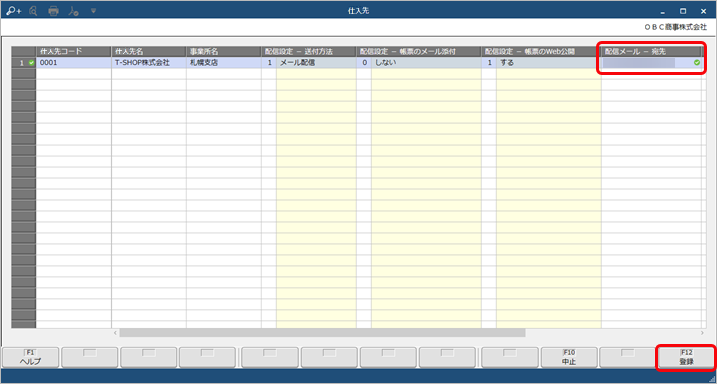717x384 pixels.
Task: Minimize the 仕入先 window
Action: pyautogui.click(x=662, y=11)
